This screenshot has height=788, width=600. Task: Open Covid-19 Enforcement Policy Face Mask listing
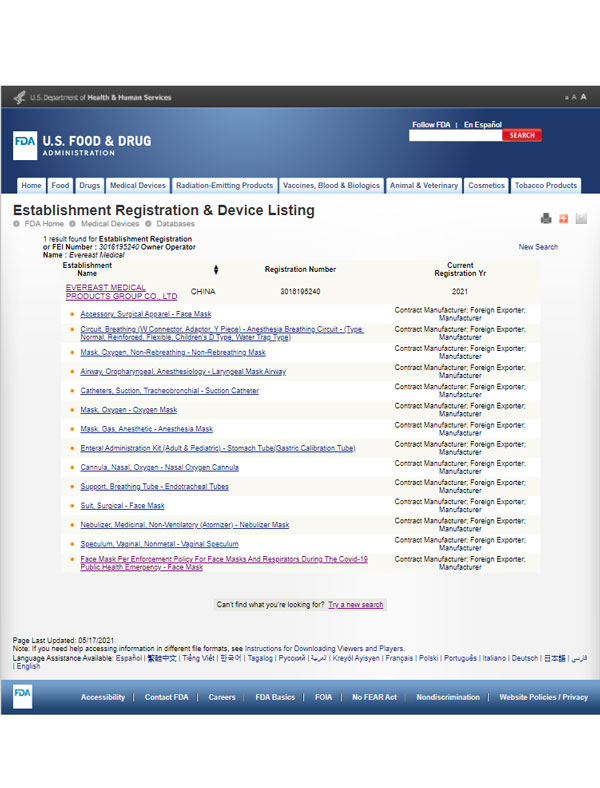pos(224,563)
